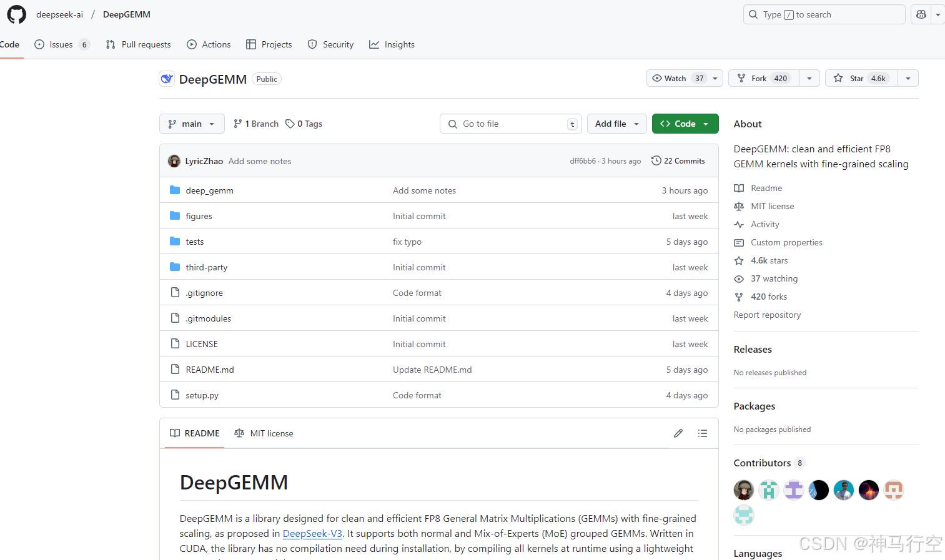Open the 'Update README.md' commit message
945x560 pixels.
point(432,370)
